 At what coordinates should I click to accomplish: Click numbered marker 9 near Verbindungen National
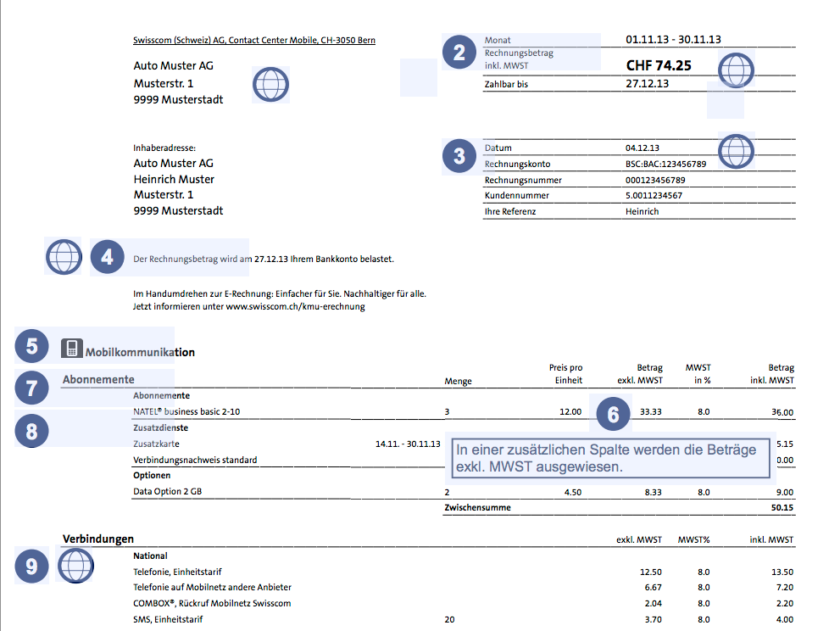coord(31,567)
